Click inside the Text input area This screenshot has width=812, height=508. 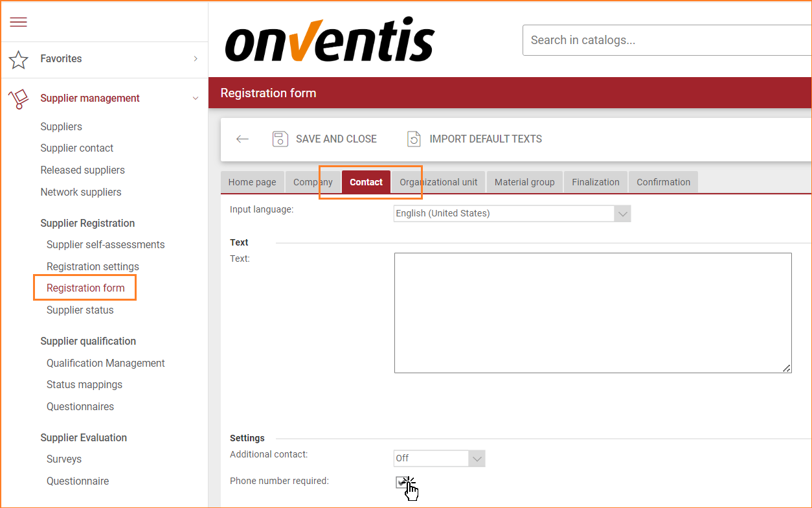point(592,312)
